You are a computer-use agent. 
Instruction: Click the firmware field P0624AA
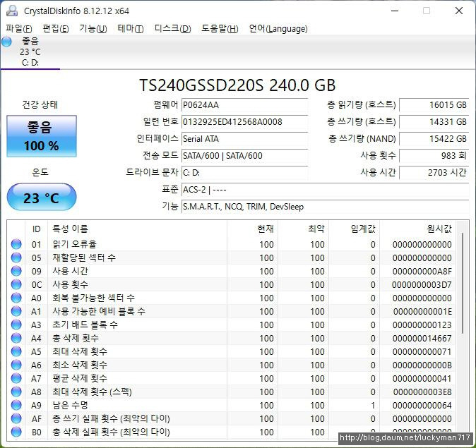click(x=244, y=105)
